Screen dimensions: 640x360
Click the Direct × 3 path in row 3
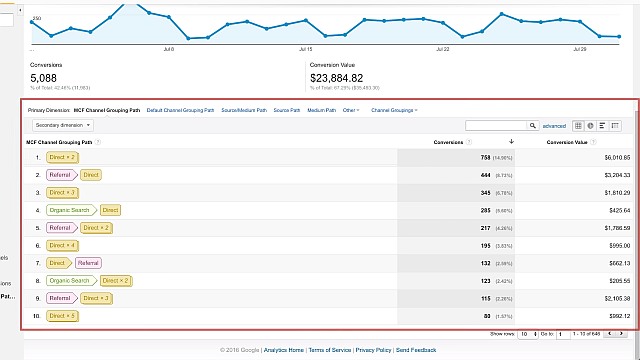(62, 192)
